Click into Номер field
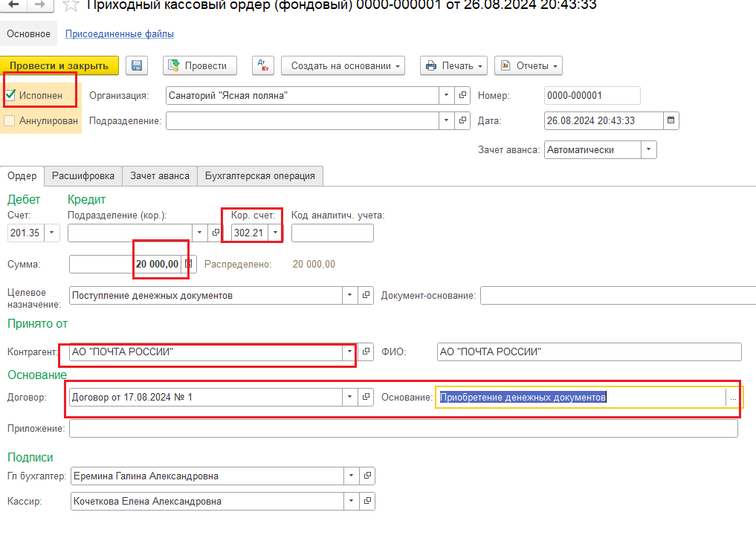The image size is (756, 544). [x=592, y=95]
